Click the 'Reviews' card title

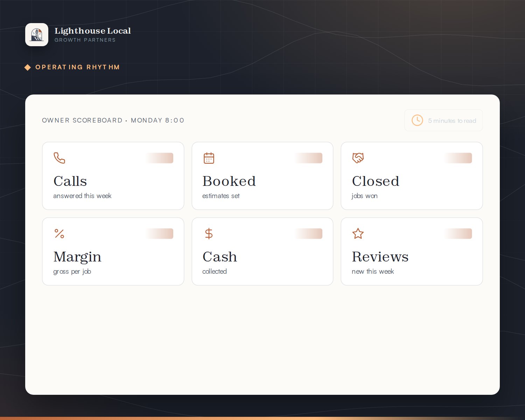pos(380,257)
